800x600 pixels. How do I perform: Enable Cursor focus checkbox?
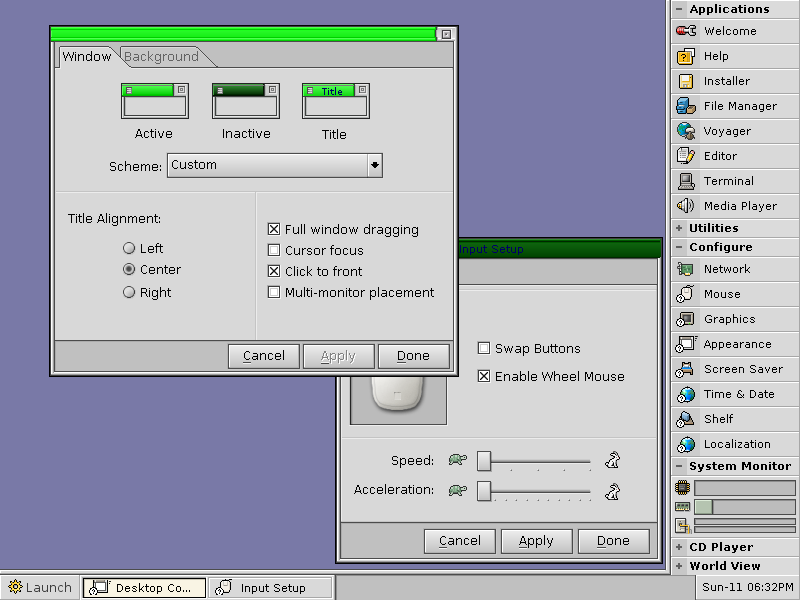[274, 251]
